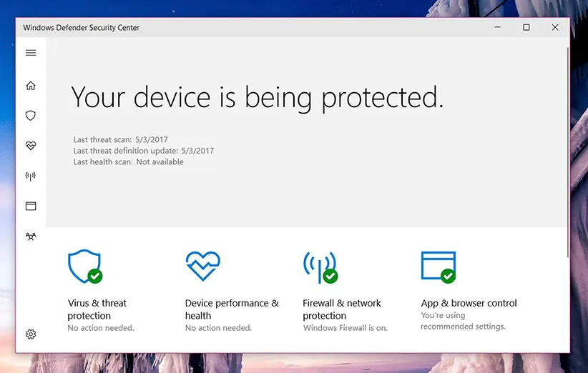Viewport: 588px width, 373px height.
Task: Select App & browser control sidebar icon
Action: tap(31, 206)
